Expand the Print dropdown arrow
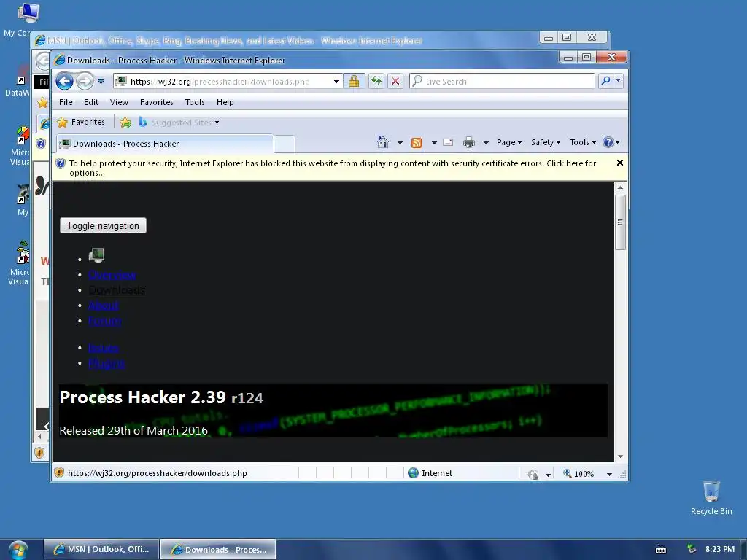This screenshot has width=747, height=560. point(486,142)
